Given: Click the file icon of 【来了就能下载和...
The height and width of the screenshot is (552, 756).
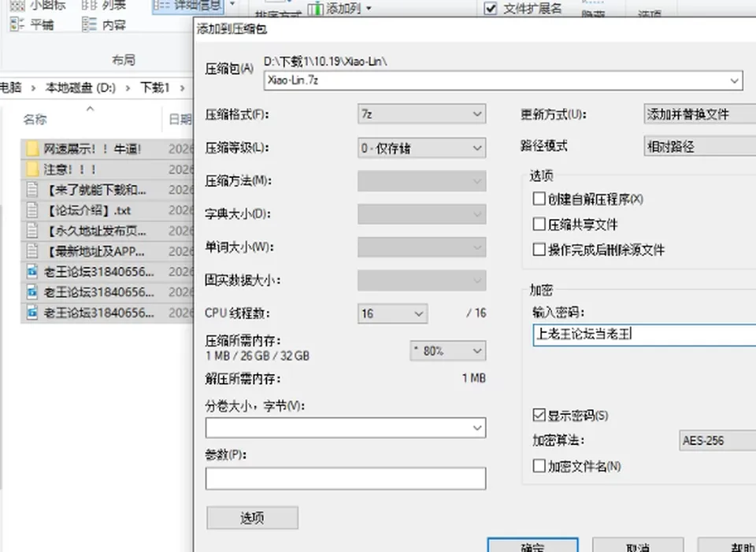Looking at the screenshot, I should [31, 190].
